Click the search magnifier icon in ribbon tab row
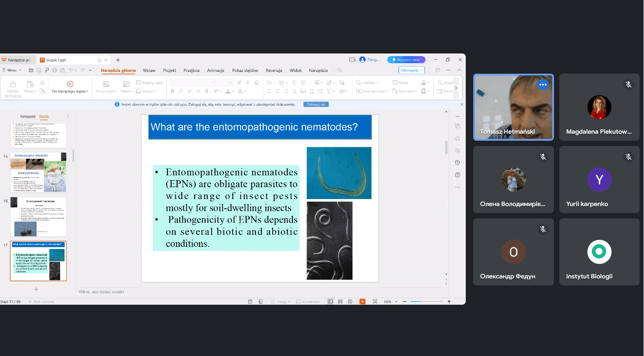This screenshot has width=644, height=356. 340,70
